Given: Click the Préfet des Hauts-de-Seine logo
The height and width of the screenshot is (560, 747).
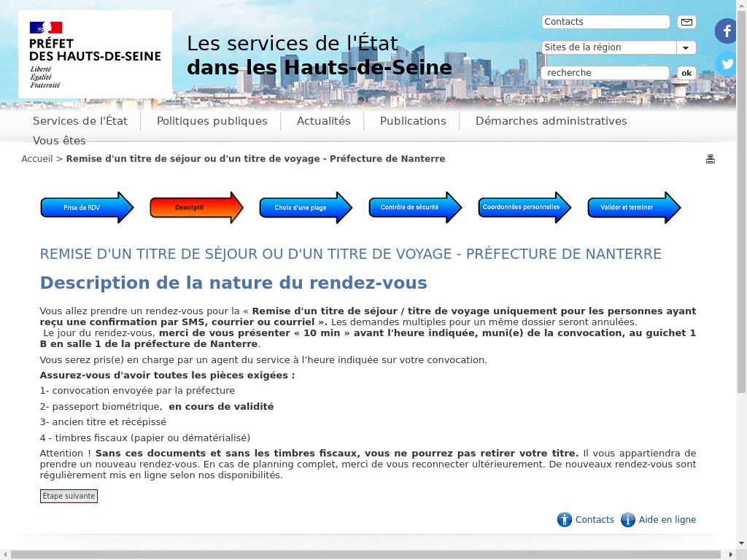Looking at the screenshot, I should click(95, 54).
